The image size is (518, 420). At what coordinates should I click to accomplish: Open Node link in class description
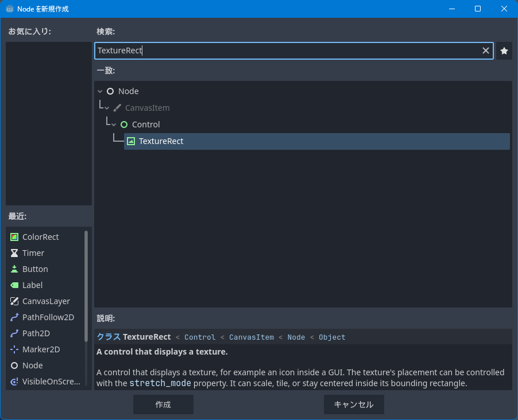[x=296, y=337]
